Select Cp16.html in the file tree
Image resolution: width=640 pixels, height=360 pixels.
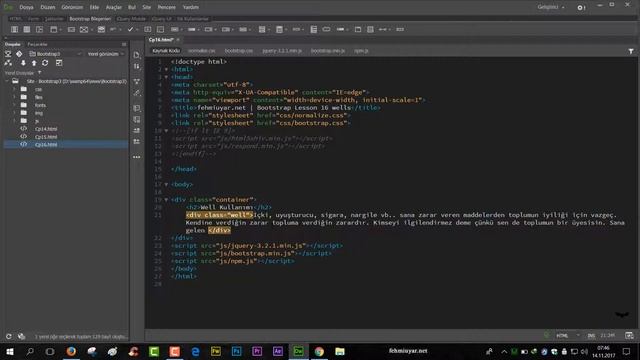[x=46, y=144]
